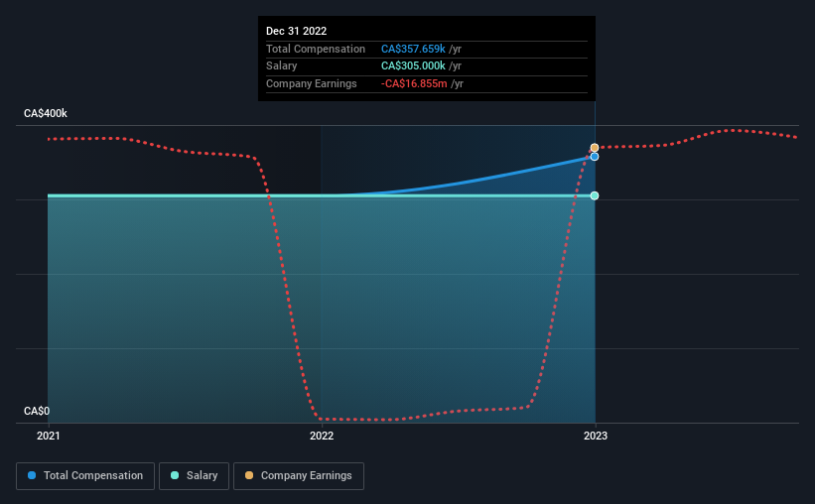
Task: Click the blue Total Compensation data point
Action: pos(595,157)
